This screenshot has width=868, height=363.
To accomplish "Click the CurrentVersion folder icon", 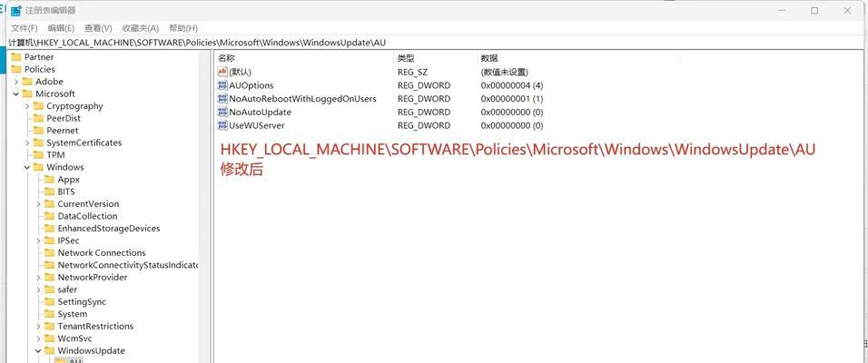I will [x=49, y=203].
